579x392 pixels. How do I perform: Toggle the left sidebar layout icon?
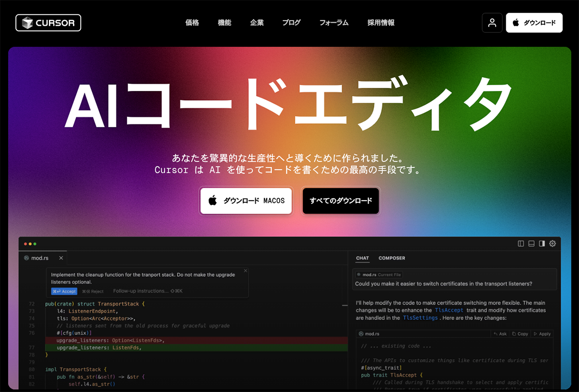pos(521,243)
